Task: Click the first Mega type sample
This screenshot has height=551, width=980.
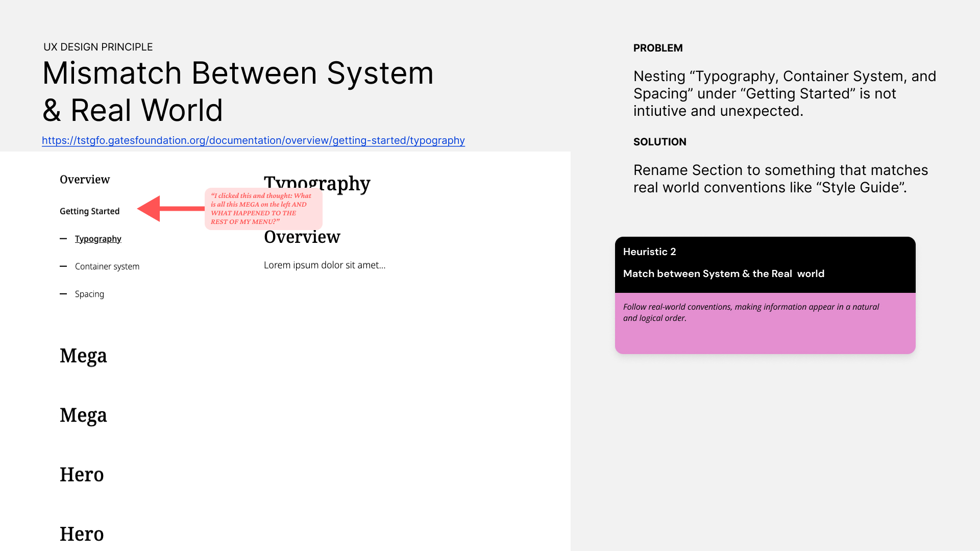Action: coord(83,356)
